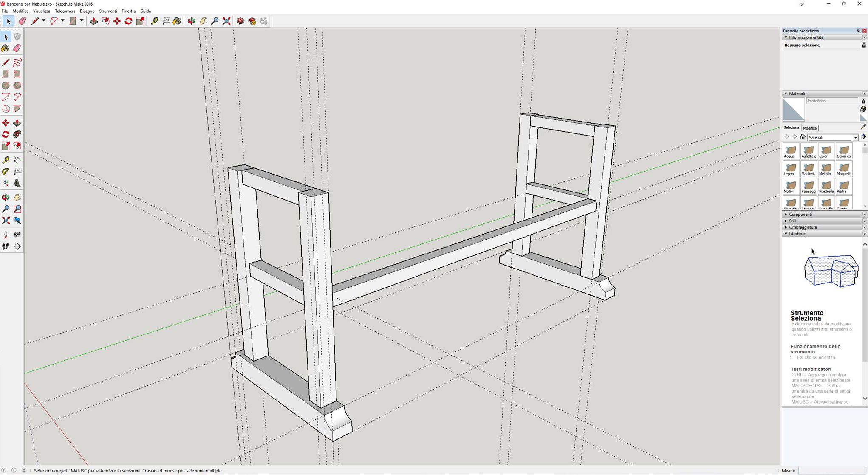Open the Materiali library dropdown
The height and width of the screenshot is (475, 868).
(855, 137)
